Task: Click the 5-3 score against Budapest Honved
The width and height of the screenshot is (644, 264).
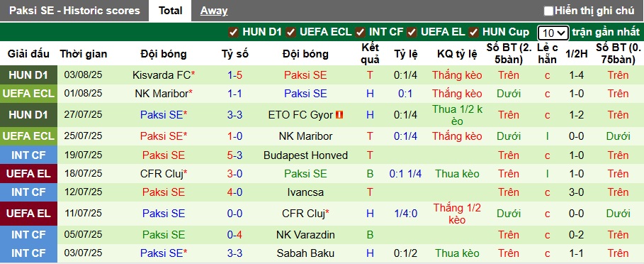Action: [x=235, y=155]
